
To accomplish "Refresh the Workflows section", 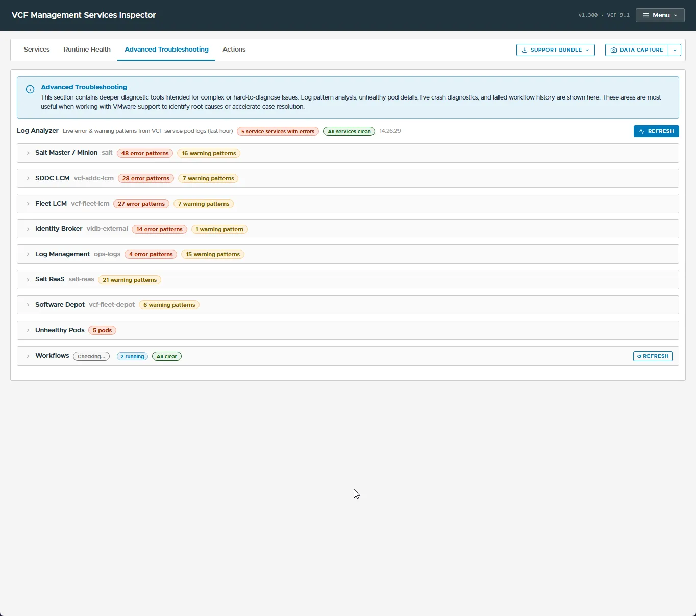I will (x=653, y=356).
